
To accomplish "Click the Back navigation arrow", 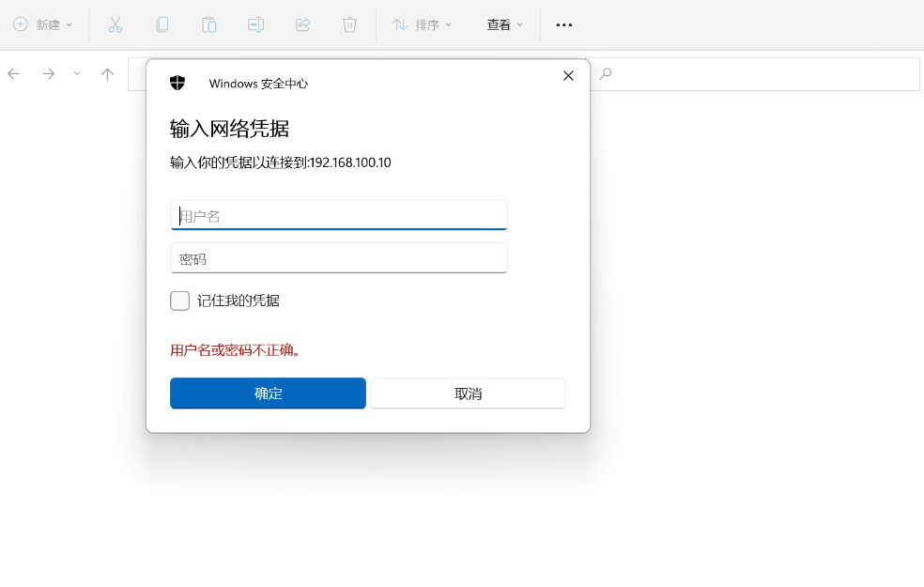I will (14, 73).
